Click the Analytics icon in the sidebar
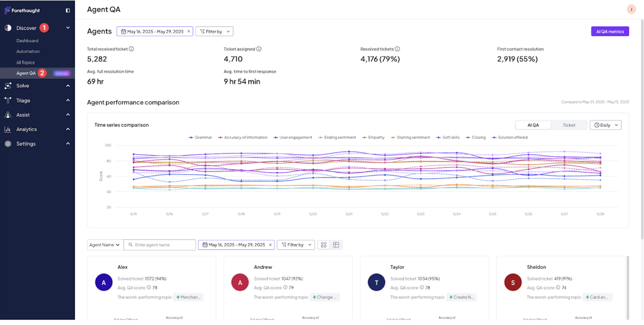Viewport: 644px width, 325px height. point(7,129)
